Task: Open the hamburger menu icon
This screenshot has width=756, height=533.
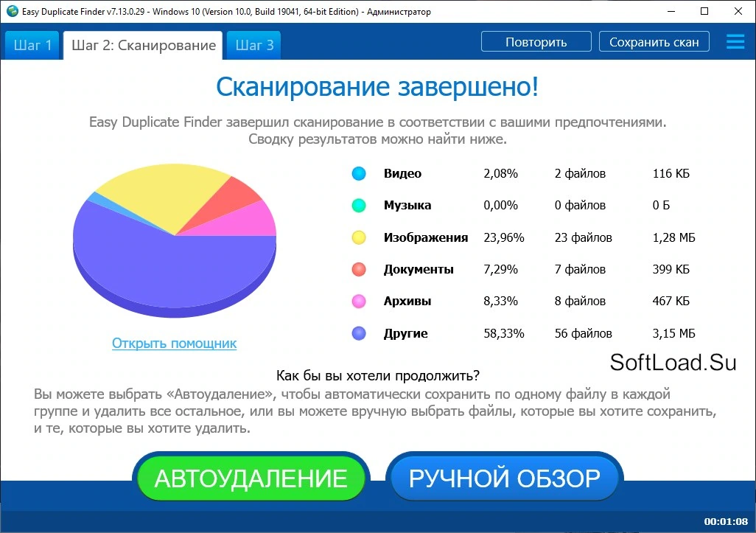Action: click(735, 41)
